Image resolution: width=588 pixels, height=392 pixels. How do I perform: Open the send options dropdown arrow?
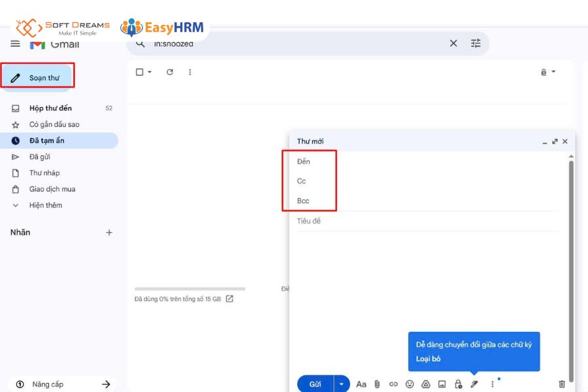[342, 384]
